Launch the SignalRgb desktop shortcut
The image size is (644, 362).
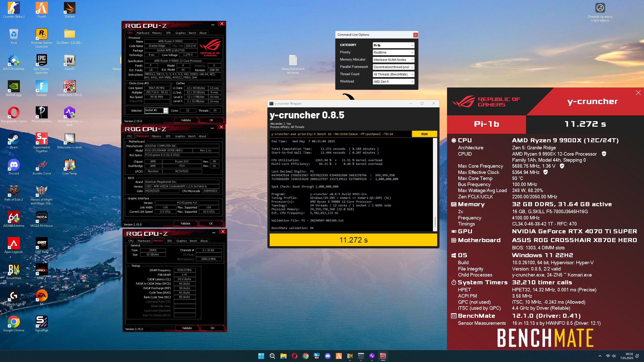click(x=42, y=324)
